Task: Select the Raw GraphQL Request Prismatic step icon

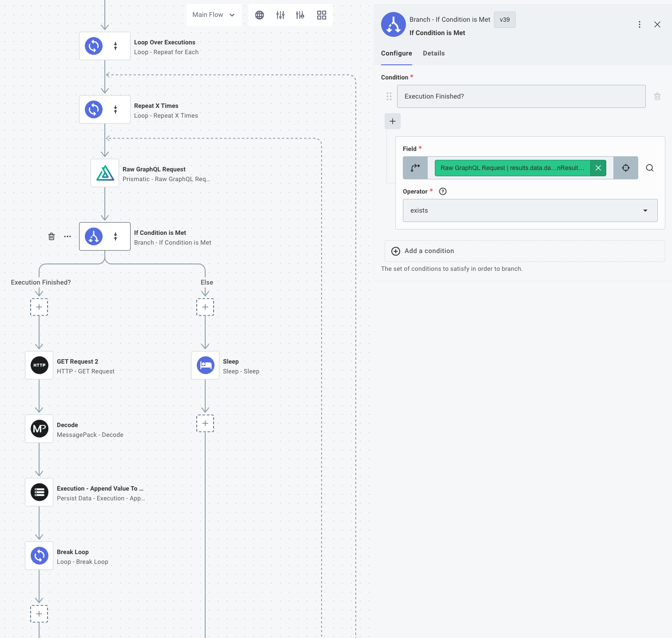Action: (x=105, y=173)
